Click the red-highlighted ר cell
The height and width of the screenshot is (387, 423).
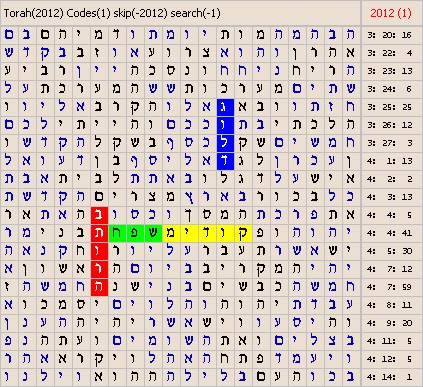(x=99, y=269)
